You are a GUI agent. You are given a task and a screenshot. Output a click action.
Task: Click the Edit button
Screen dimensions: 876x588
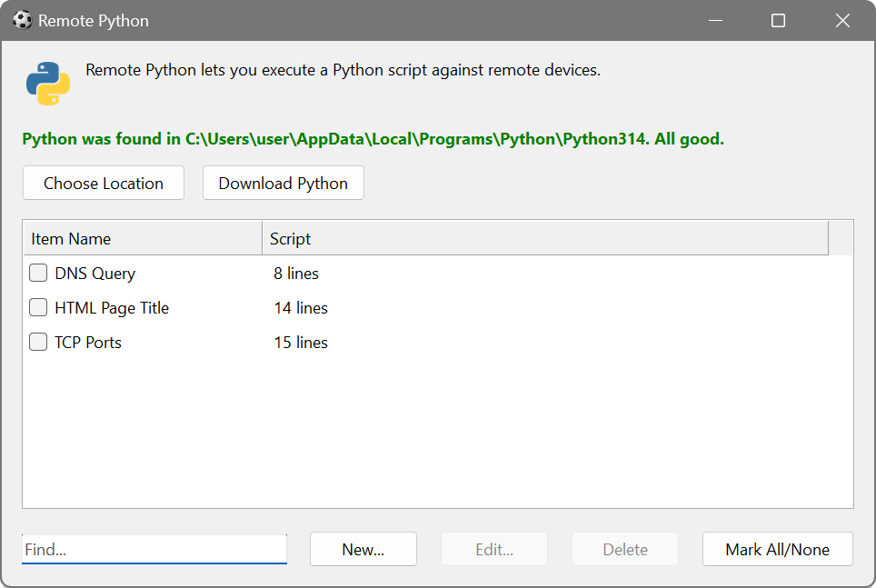[493, 549]
